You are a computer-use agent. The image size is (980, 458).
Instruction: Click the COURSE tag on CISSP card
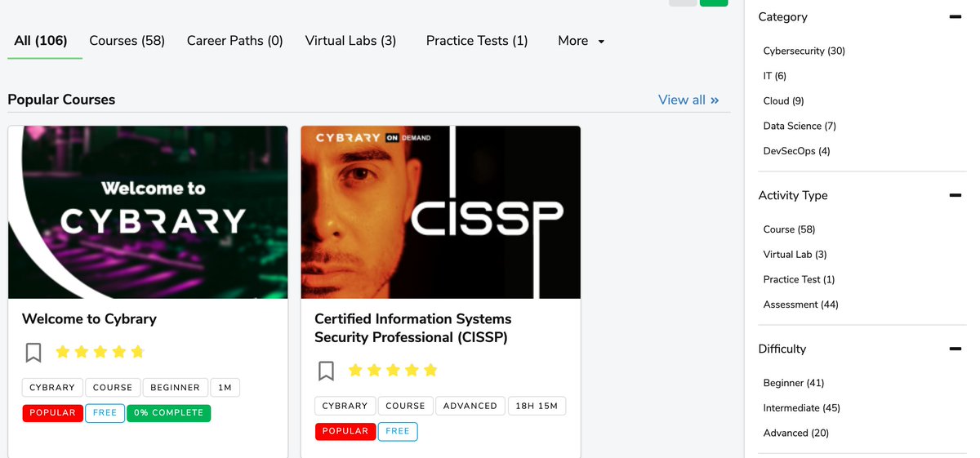pos(405,406)
